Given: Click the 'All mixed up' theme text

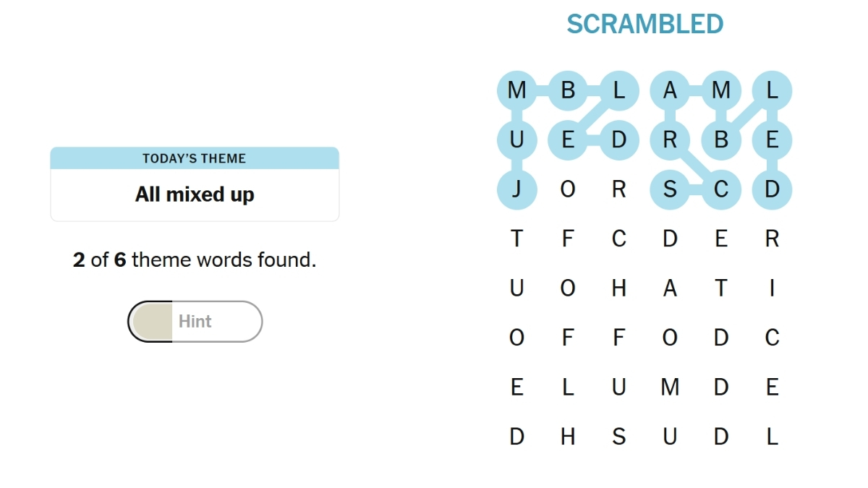Looking at the screenshot, I should coord(195,194).
